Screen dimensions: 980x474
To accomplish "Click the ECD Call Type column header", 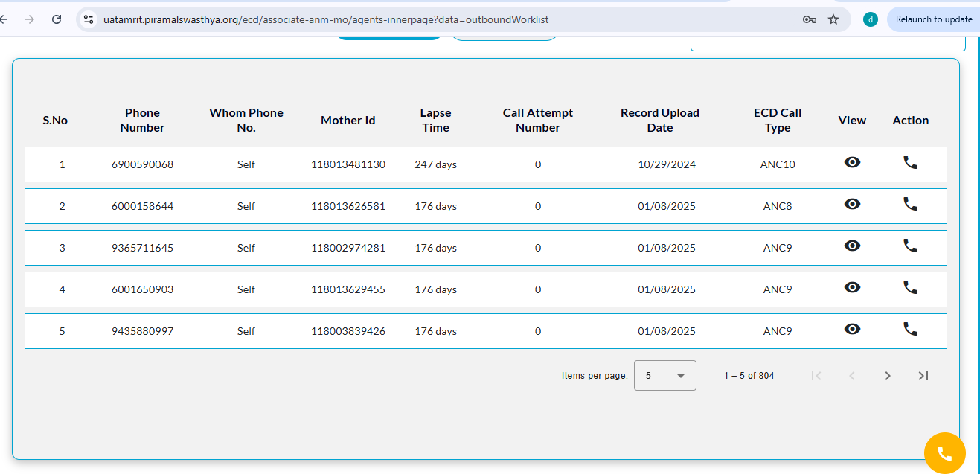I will (778, 121).
